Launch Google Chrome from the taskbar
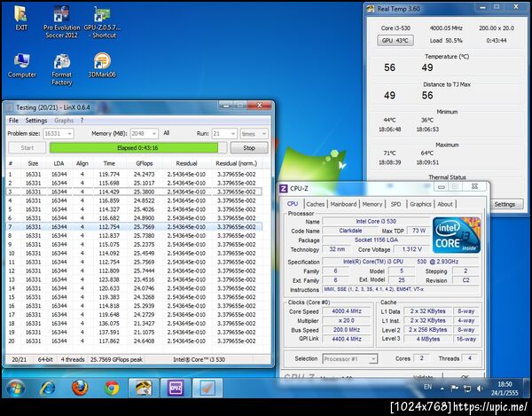 pos(112,389)
